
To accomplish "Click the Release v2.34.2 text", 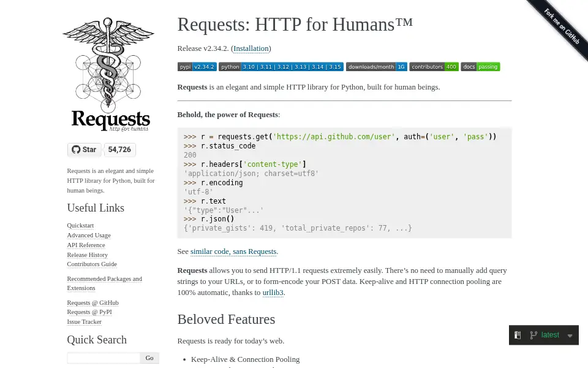I will click(203, 48).
